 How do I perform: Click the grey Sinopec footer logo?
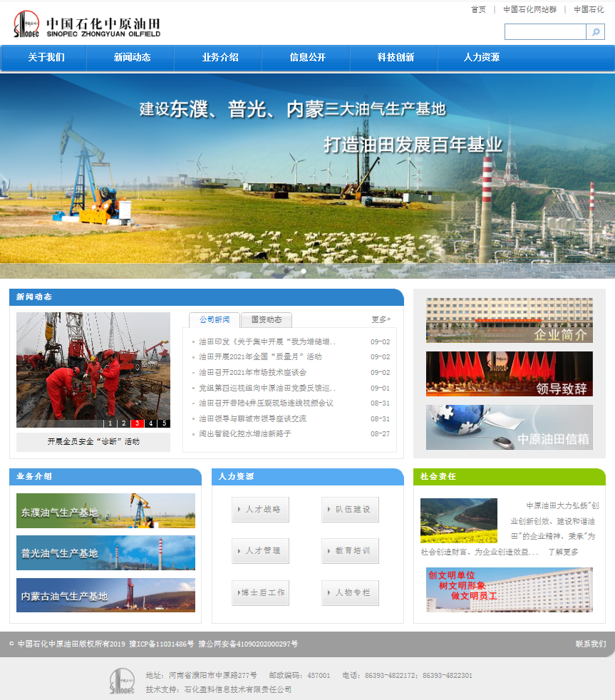tap(122, 681)
